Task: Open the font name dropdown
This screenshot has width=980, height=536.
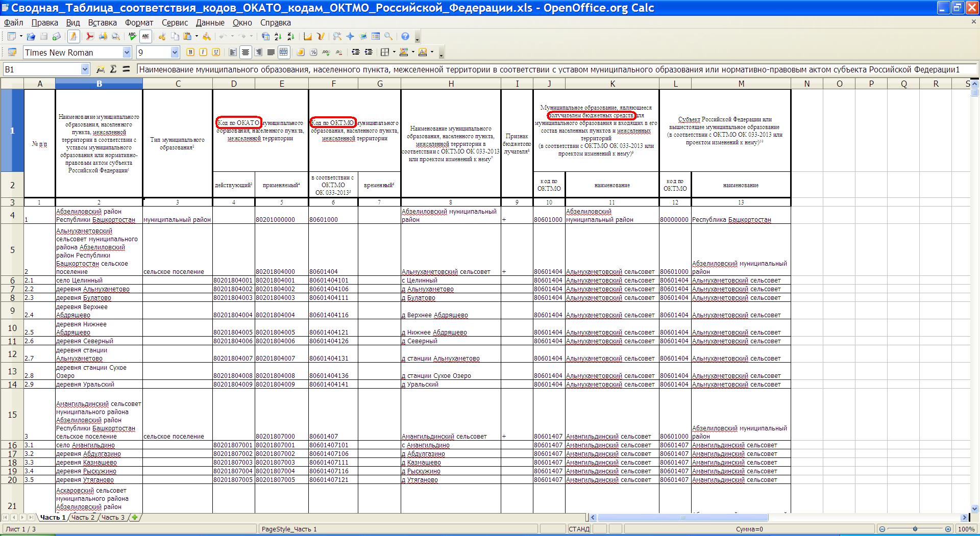Action: tap(127, 52)
